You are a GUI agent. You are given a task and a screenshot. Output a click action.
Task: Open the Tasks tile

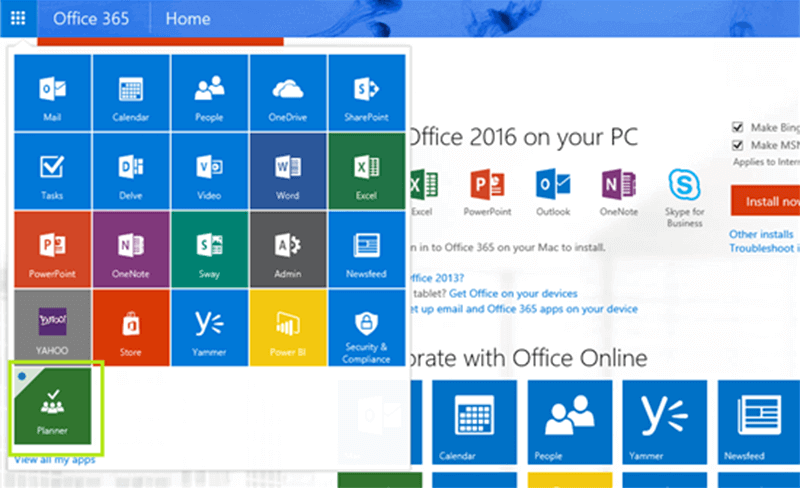[53, 171]
